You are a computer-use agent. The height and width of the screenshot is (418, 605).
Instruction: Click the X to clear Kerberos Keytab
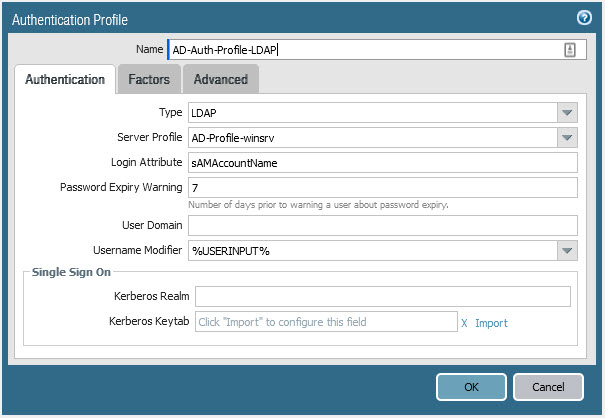coord(464,323)
